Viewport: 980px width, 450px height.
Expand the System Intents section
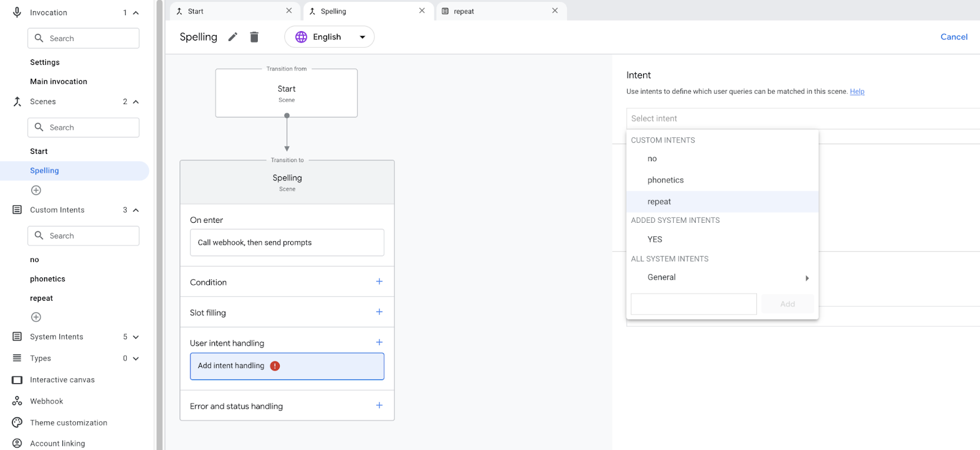[x=135, y=337]
